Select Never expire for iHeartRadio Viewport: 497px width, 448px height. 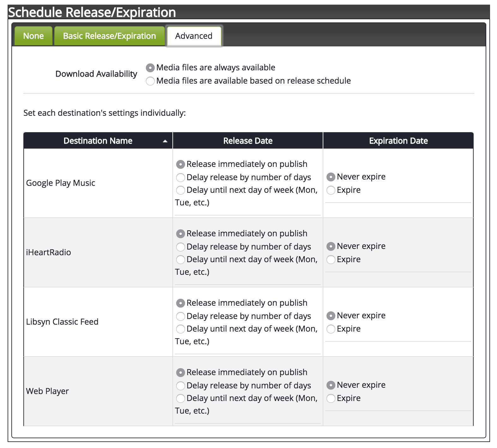click(x=331, y=246)
